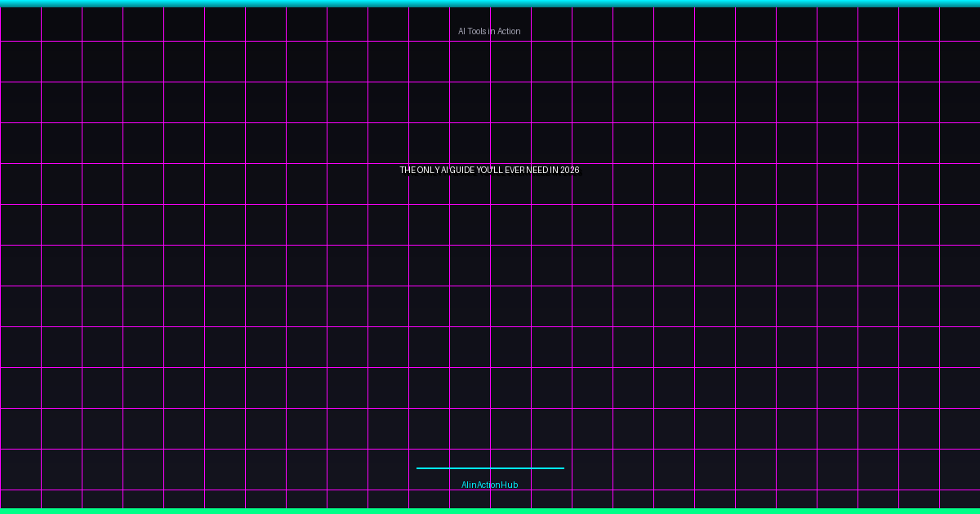Click the word "Action" in the top title
This screenshot has height=514, width=980.
pos(508,31)
